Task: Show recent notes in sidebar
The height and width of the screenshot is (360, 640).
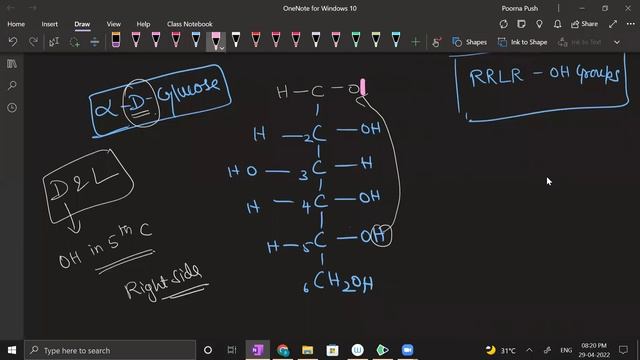Action: click(x=12, y=108)
